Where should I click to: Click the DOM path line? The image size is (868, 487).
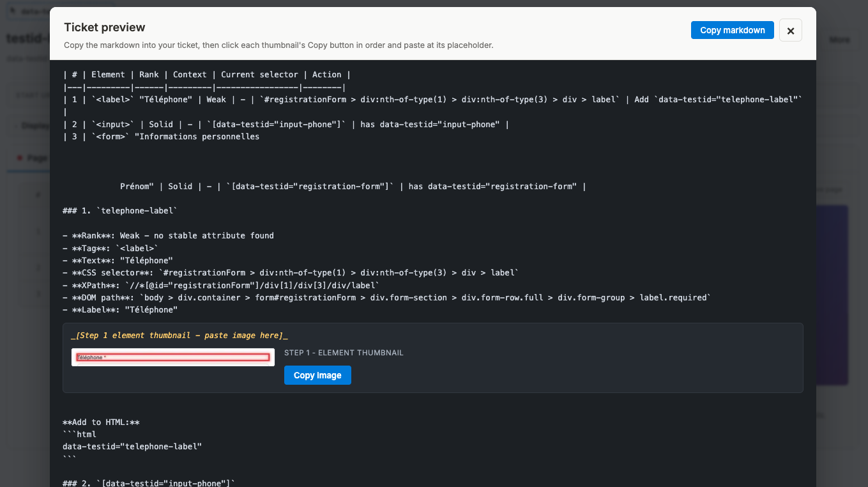(386, 298)
